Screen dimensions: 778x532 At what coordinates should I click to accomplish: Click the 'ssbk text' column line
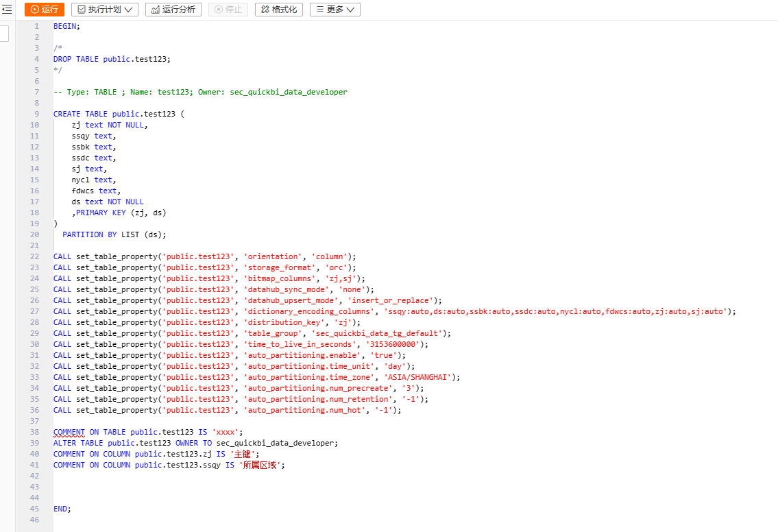(x=94, y=147)
